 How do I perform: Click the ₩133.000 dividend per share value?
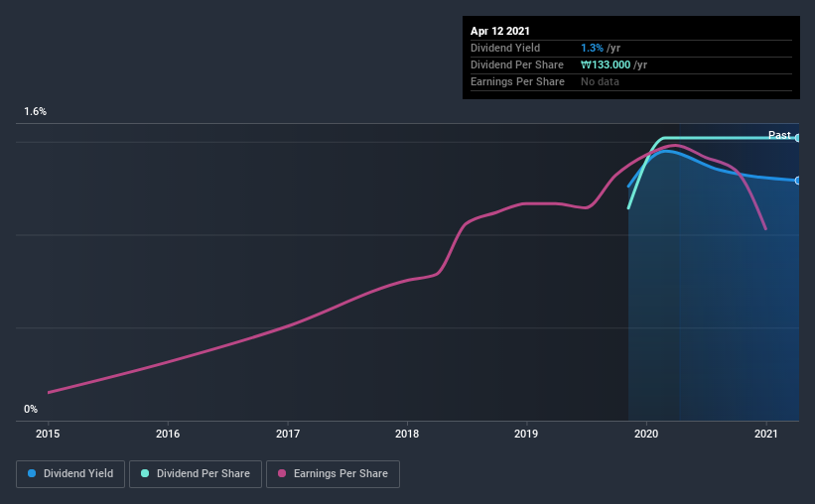click(606, 64)
